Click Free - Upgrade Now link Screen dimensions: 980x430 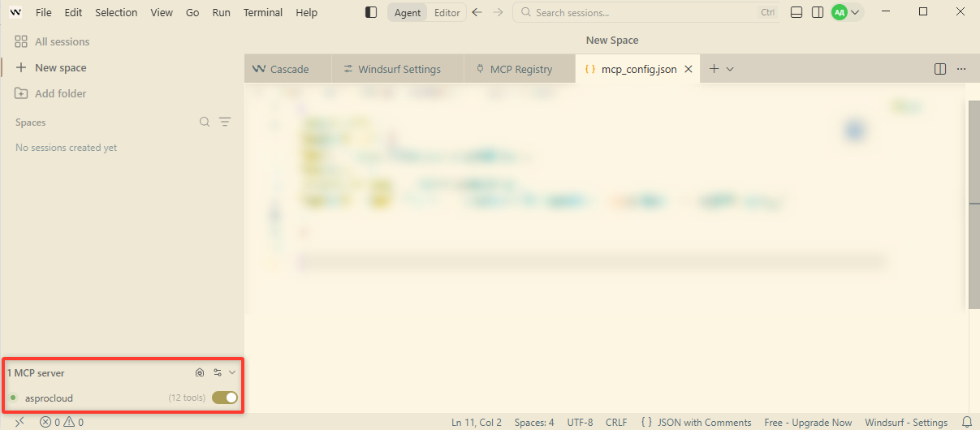(809, 422)
